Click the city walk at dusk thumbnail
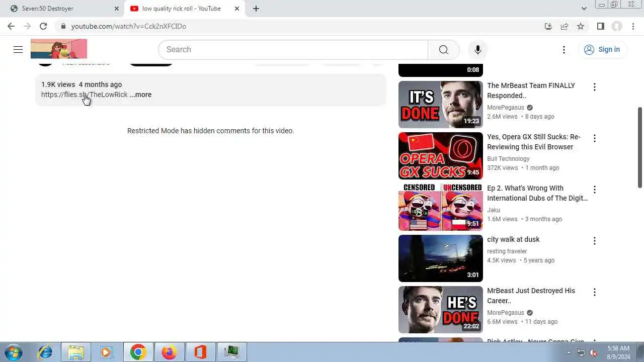Image resolution: width=644 pixels, height=362 pixels. point(441,258)
